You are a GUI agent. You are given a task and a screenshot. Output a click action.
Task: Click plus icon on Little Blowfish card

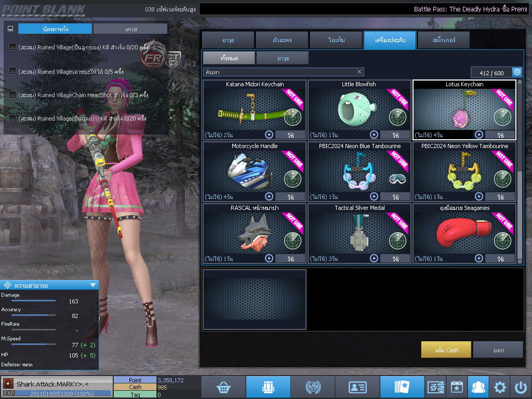coord(374,135)
